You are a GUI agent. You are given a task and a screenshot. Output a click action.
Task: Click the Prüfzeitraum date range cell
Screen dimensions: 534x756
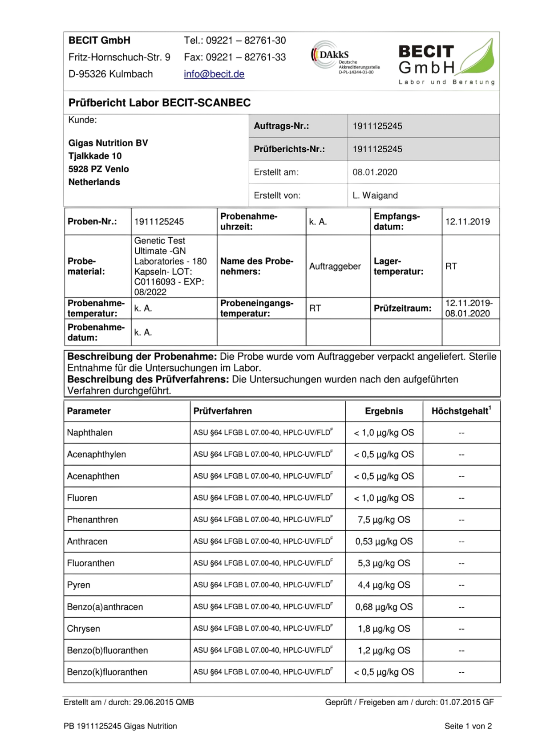(x=471, y=308)
